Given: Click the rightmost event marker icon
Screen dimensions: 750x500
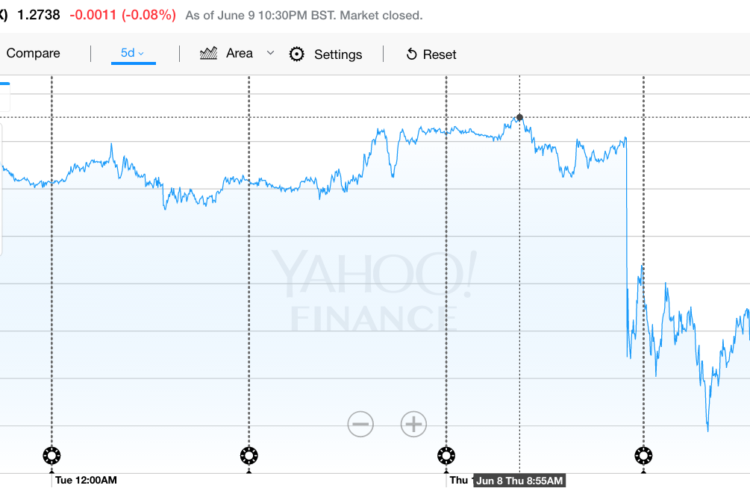Looking at the screenshot, I should 643,456.
